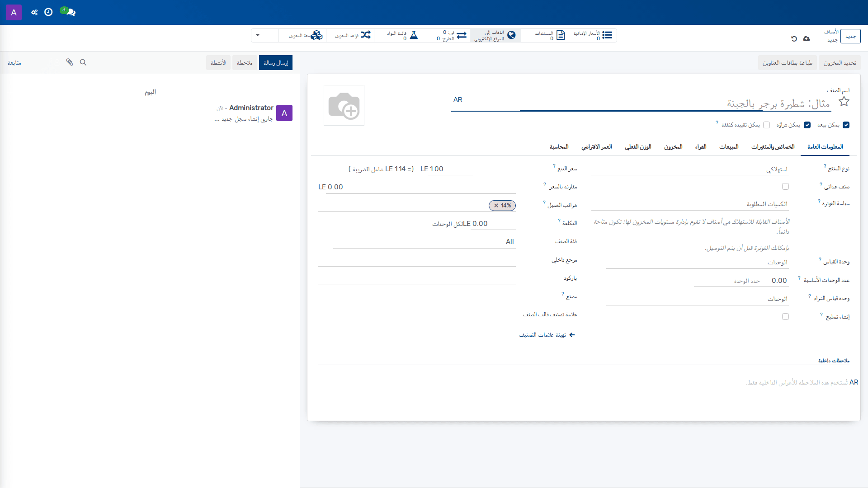
Task: Click the Products breadcrumb link (الأصناف)
Action: tap(831, 32)
